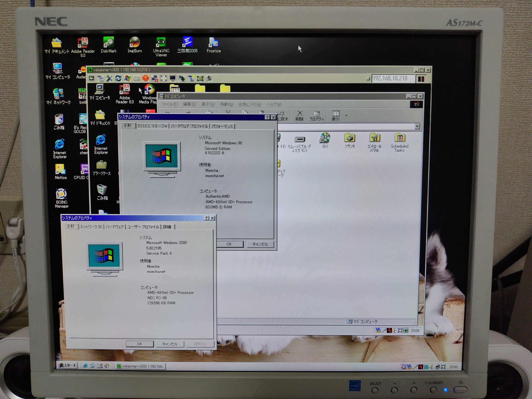The image size is (532, 399).
Task: Send Start key via Windows flag icon
Action: click(x=127, y=78)
